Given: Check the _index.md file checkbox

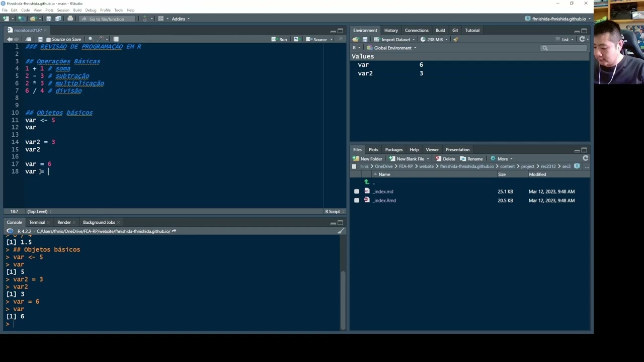Looking at the screenshot, I should (x=357, y=192).
